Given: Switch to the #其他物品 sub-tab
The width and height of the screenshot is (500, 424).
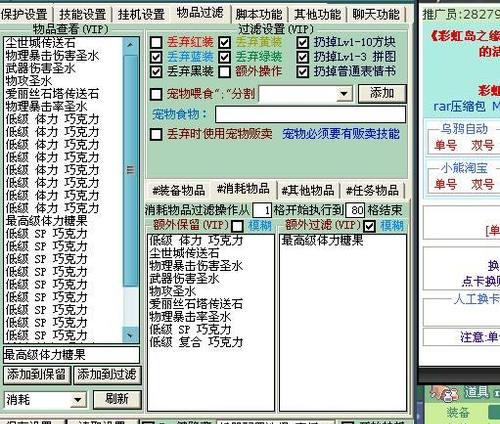Looking at the screenshot, I should tap(308, 191).
